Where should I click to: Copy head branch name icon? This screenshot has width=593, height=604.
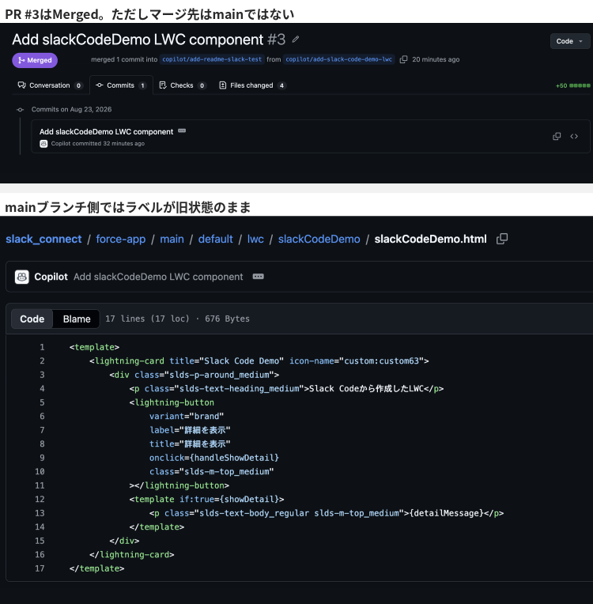403,59
